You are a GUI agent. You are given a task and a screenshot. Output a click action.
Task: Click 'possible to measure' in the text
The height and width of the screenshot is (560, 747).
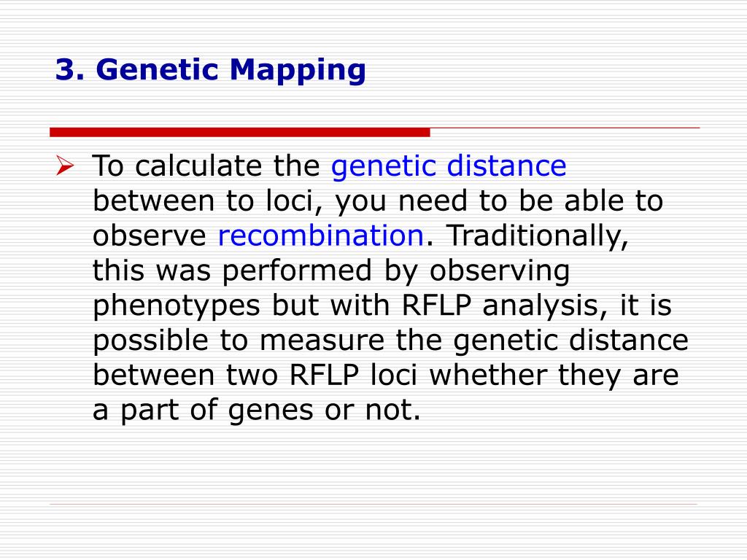pos(239,341)
